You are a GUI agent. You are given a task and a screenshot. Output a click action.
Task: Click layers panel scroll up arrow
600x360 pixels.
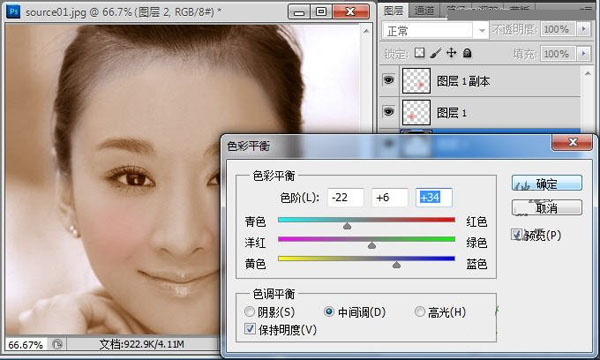[x=587, y=73]
